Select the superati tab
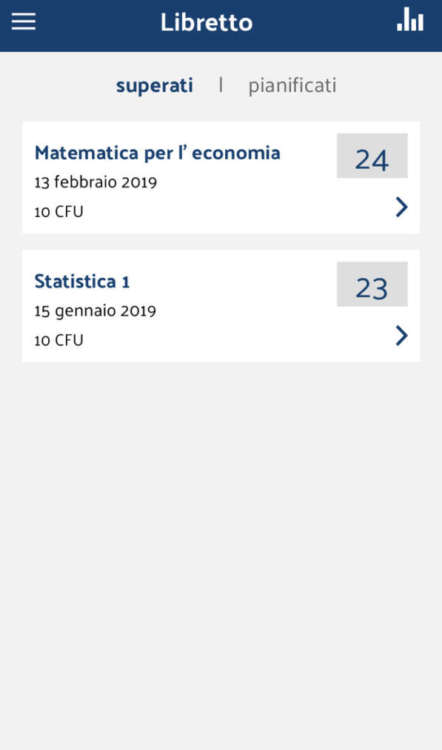Image resolution: width=442 pixels, height=750 pixels. 155,86
